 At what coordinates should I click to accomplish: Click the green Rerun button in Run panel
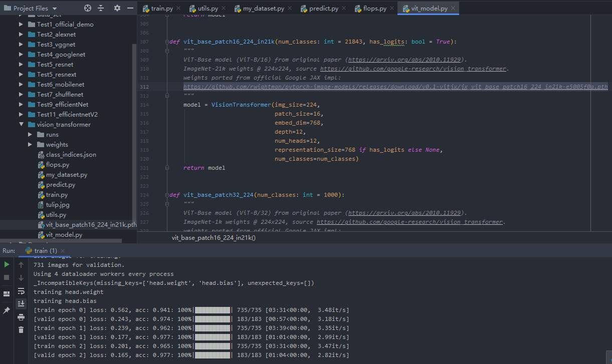tap(7, 264)
